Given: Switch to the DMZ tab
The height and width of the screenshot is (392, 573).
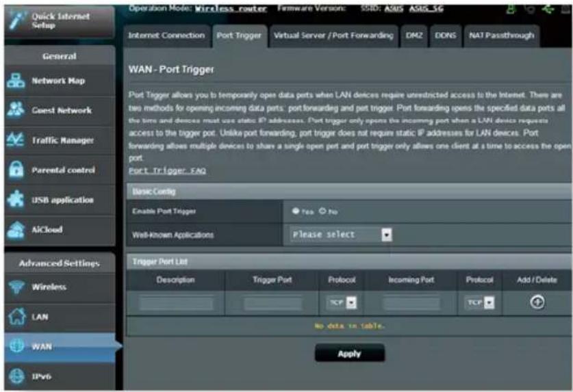Looking at the screenshot, I should pyautogui.click(x=414, y=36).
